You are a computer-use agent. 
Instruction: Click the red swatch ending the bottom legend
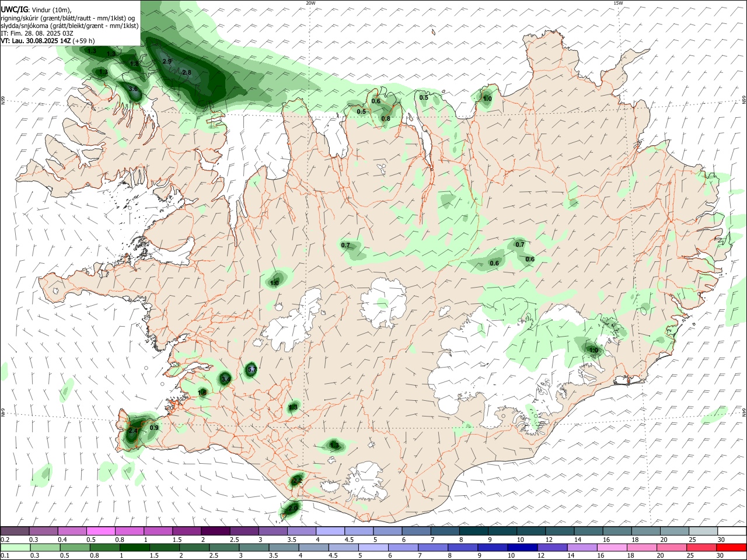coord(732,547)
